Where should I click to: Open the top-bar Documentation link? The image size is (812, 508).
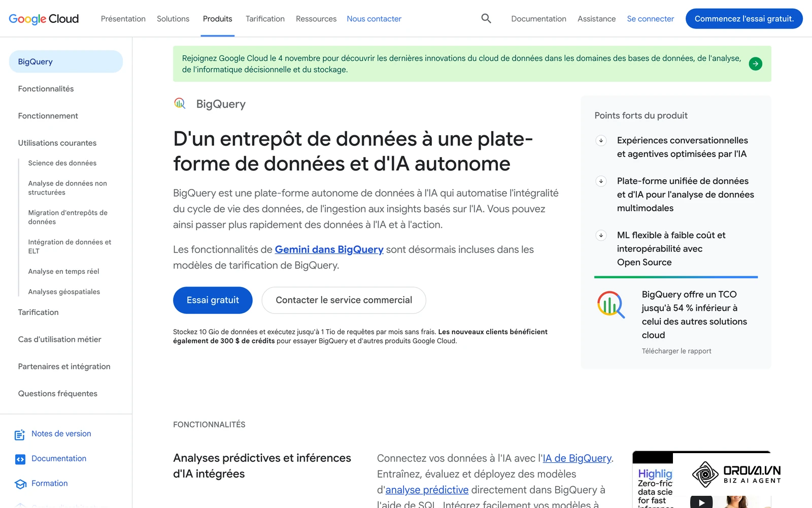click(538, 19)
